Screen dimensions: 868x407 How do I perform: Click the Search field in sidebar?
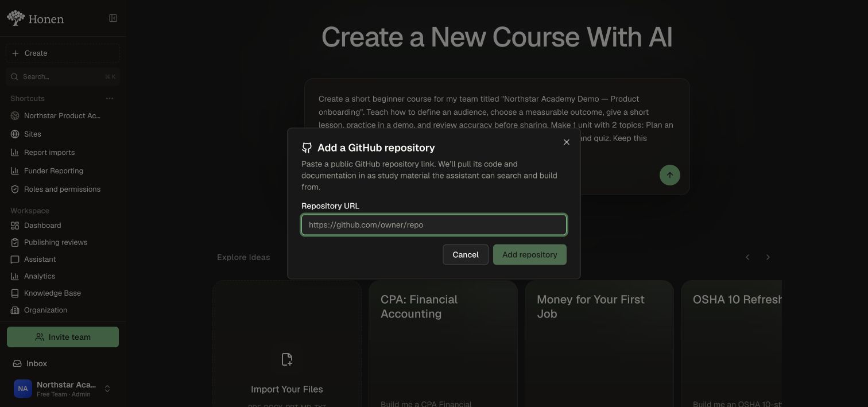click(x=63, y=76)
